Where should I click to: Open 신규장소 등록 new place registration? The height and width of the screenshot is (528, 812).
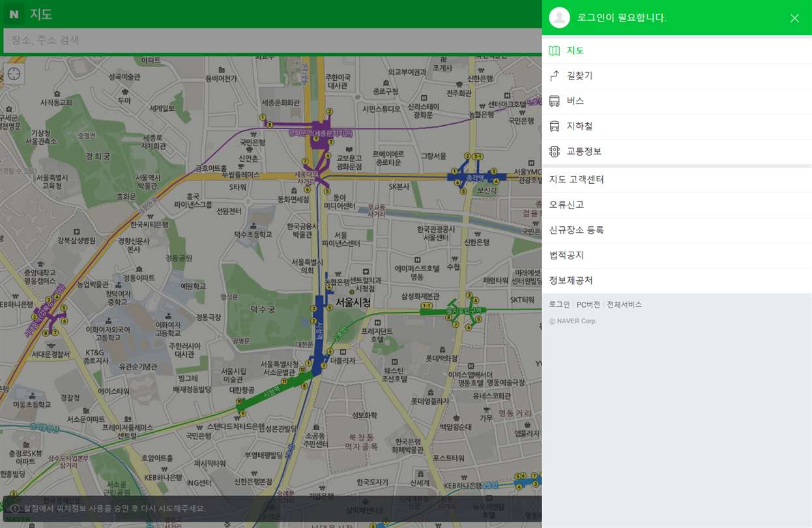pyautogui.click(x=676, y=230)
